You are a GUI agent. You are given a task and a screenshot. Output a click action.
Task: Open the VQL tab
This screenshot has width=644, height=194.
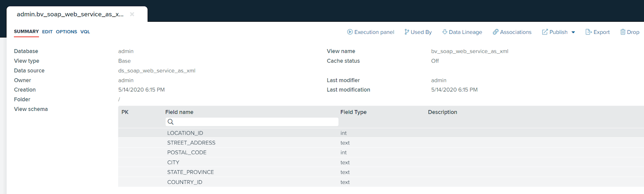click(85, 32)
